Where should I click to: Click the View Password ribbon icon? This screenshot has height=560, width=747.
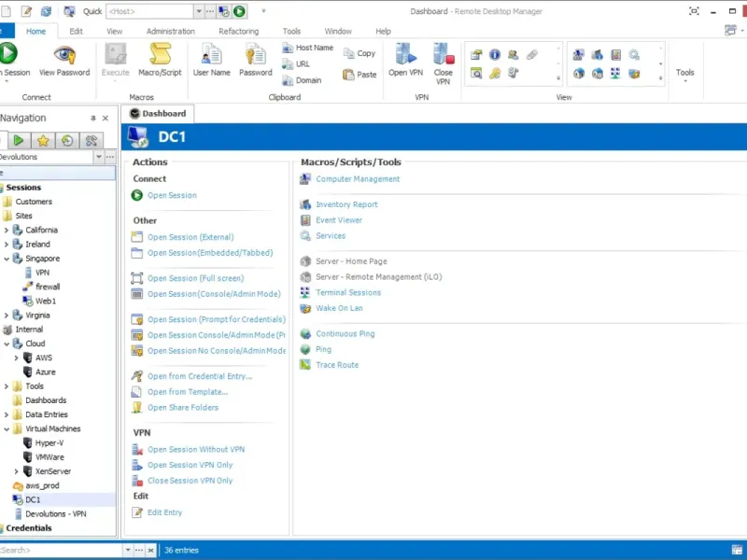pyautogui.click(x=64, y=54)
